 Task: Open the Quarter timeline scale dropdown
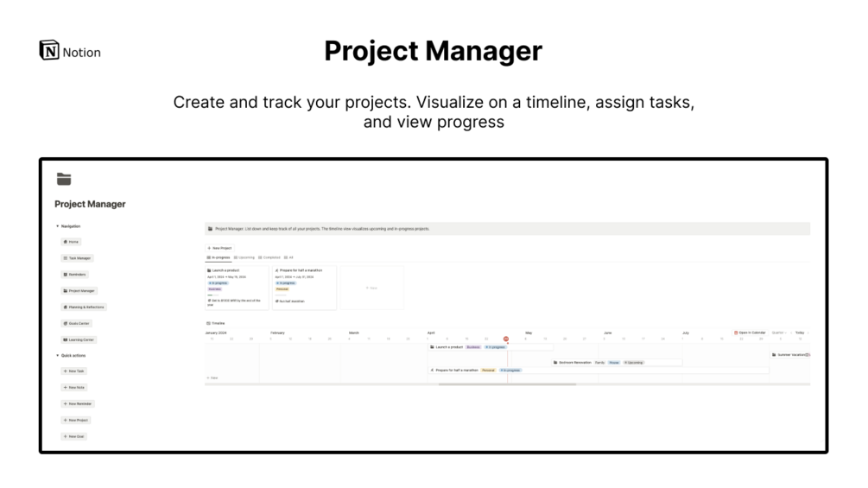pos(778,332)
